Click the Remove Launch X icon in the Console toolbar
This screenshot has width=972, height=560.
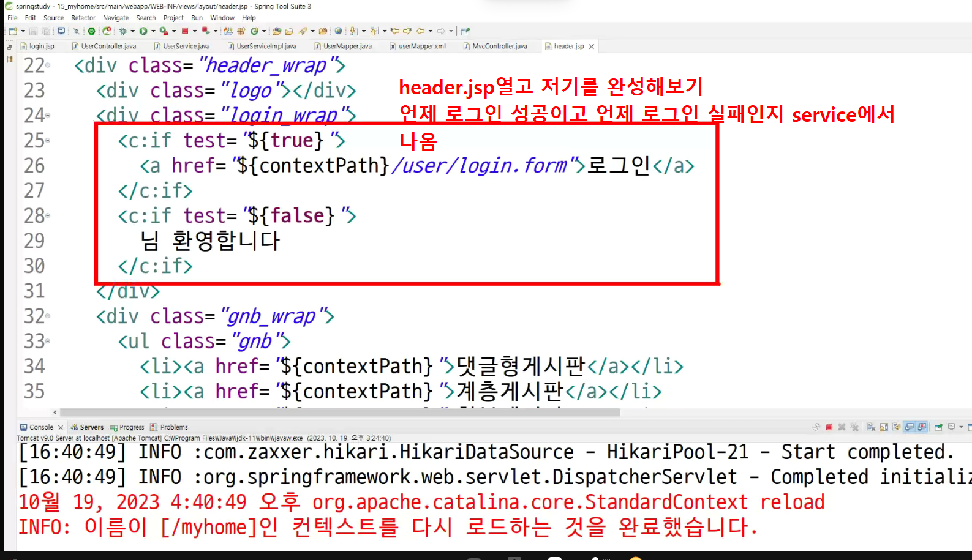[842, 427]
